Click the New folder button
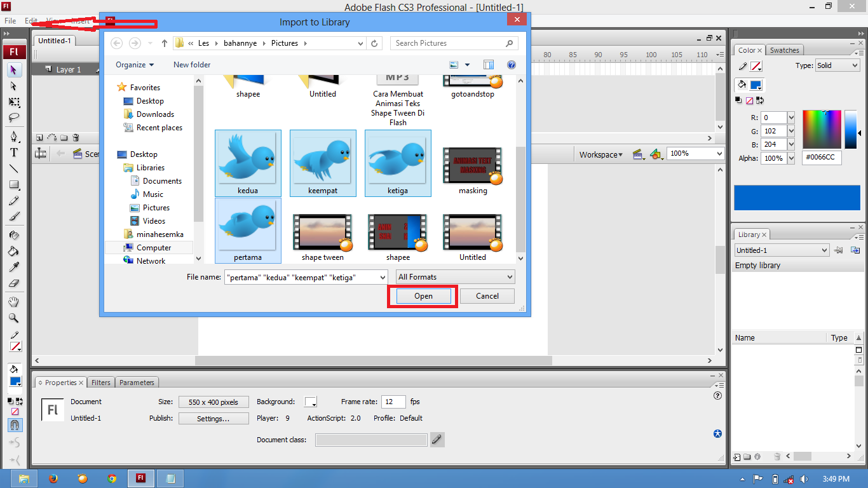Image resolution: width=868 pixels, height=488 pixels. pos(192,65)
